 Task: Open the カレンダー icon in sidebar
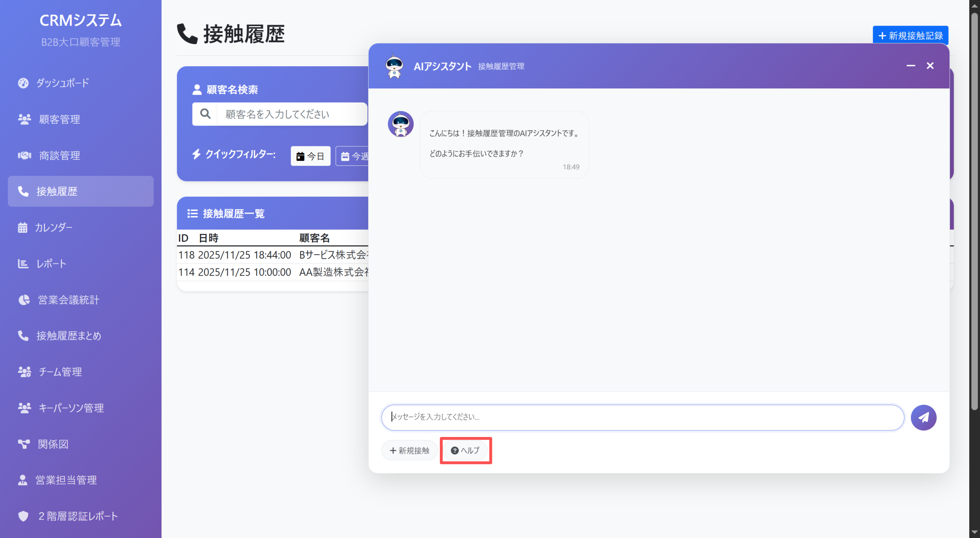23,227
